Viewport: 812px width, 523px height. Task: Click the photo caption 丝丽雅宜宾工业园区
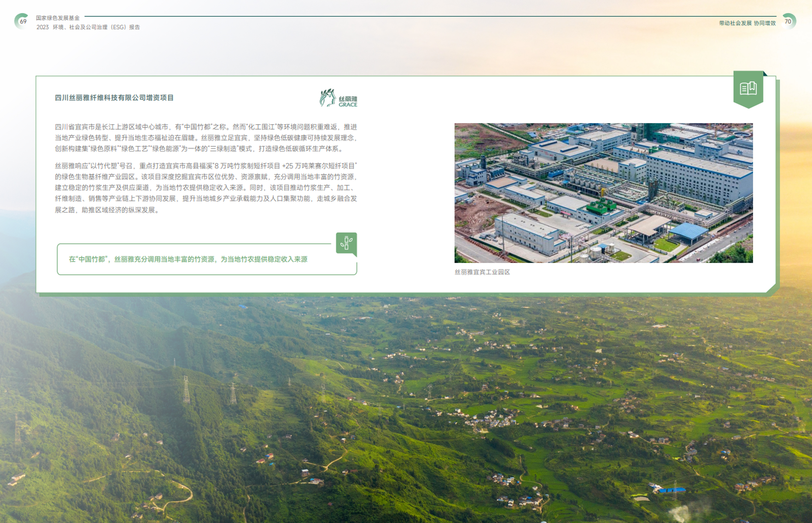point(482,272)
